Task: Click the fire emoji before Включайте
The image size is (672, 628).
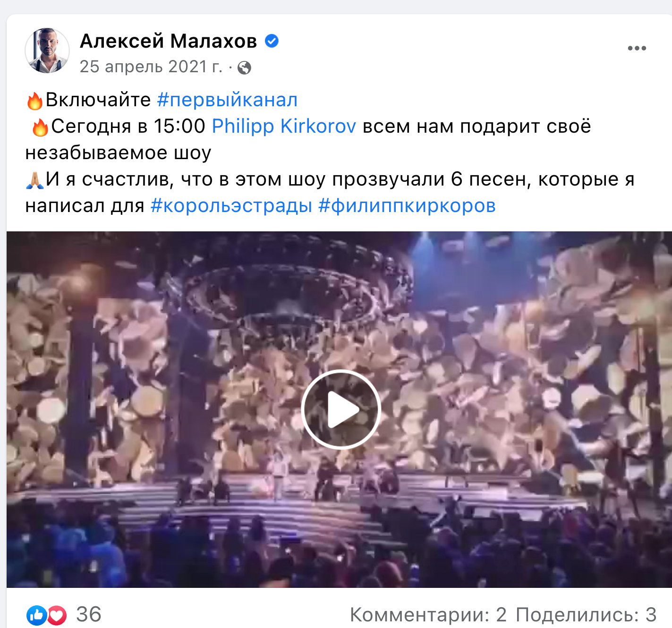Action: (x=34, y=101)
